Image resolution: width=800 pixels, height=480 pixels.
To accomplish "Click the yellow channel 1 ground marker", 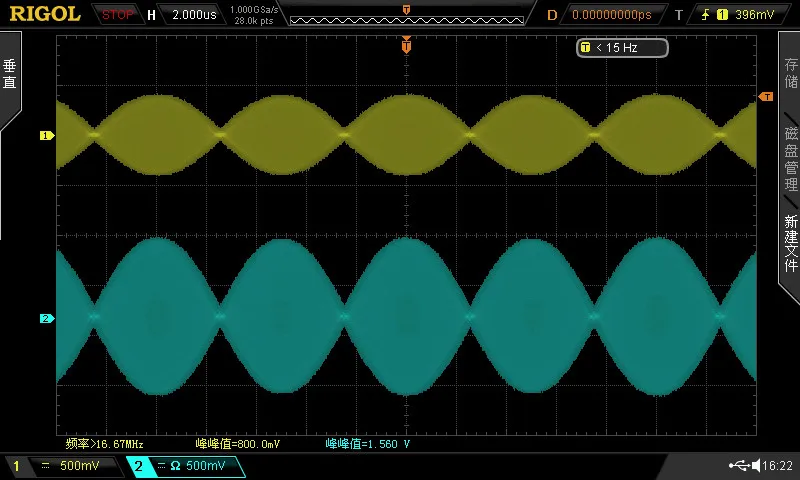I will [47, 135].
